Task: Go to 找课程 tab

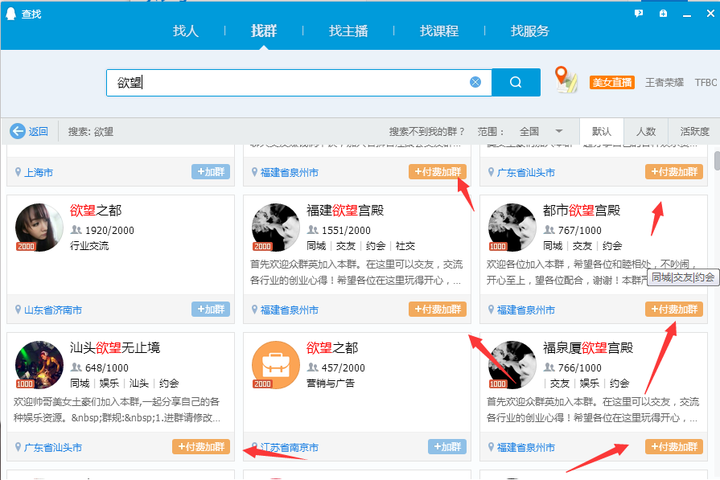Action: [x=439, y=31]
